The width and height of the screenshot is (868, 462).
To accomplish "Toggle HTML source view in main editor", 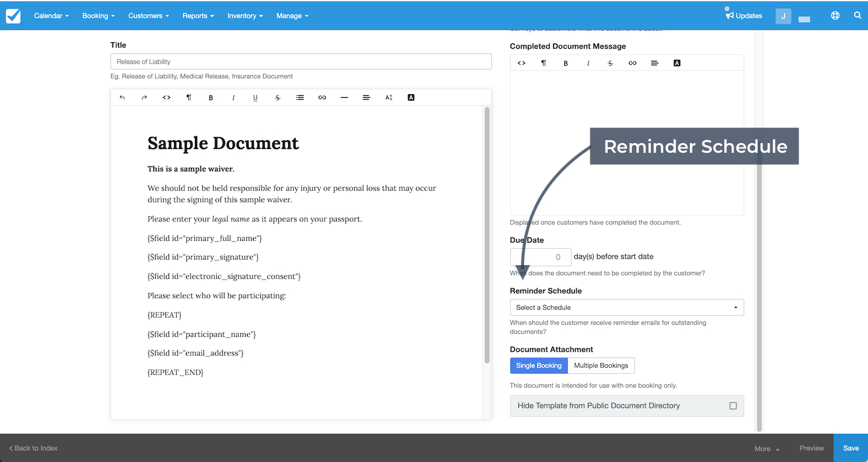I will coord(167,97).
